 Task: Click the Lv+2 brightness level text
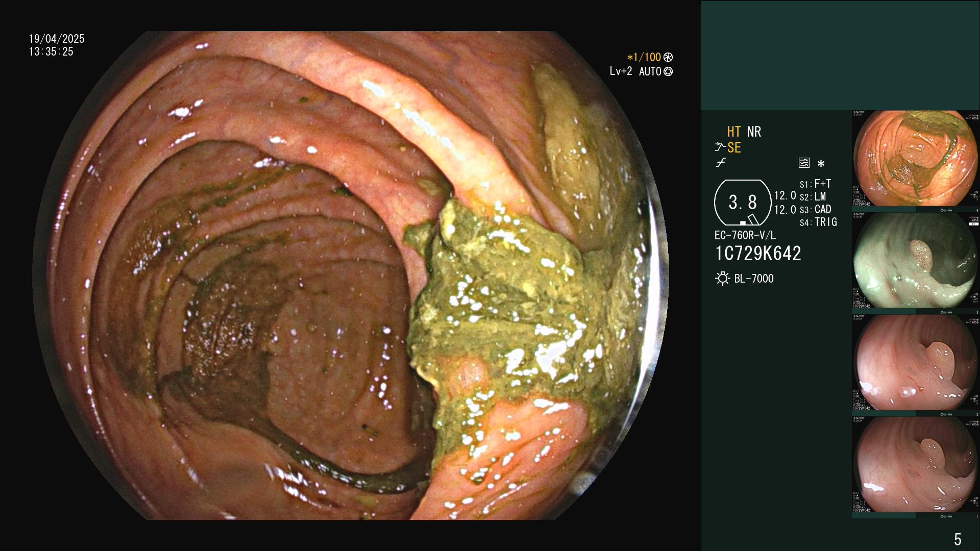pos(621,71)
